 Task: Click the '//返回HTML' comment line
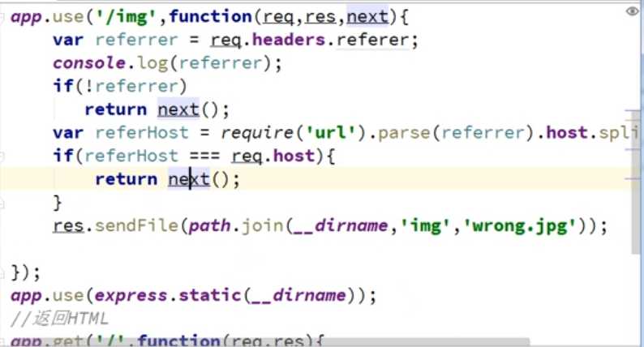[60, 319]
